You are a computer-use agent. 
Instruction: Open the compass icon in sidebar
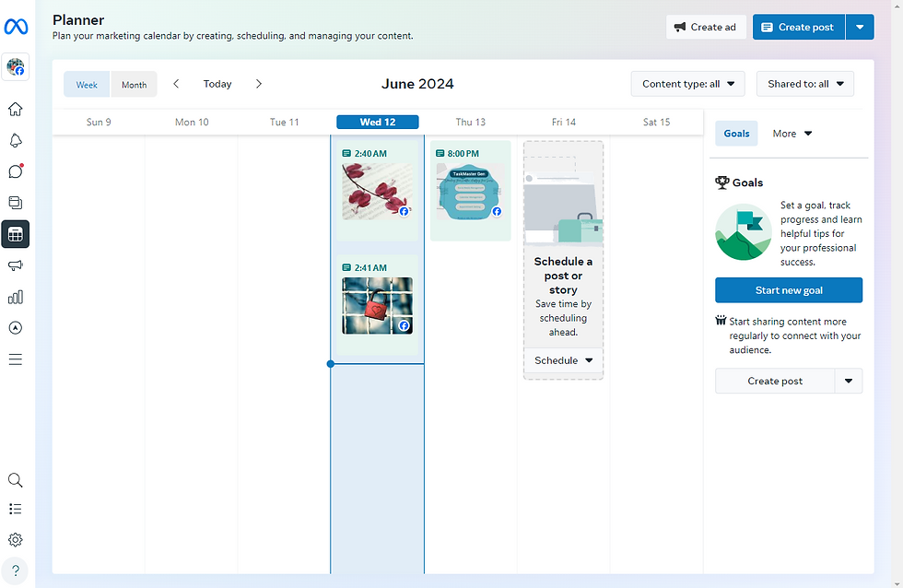[16, 328]
